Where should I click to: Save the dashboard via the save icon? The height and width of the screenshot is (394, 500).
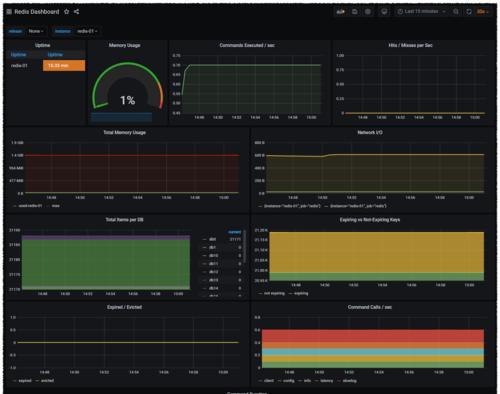click(x=355, y=12)
